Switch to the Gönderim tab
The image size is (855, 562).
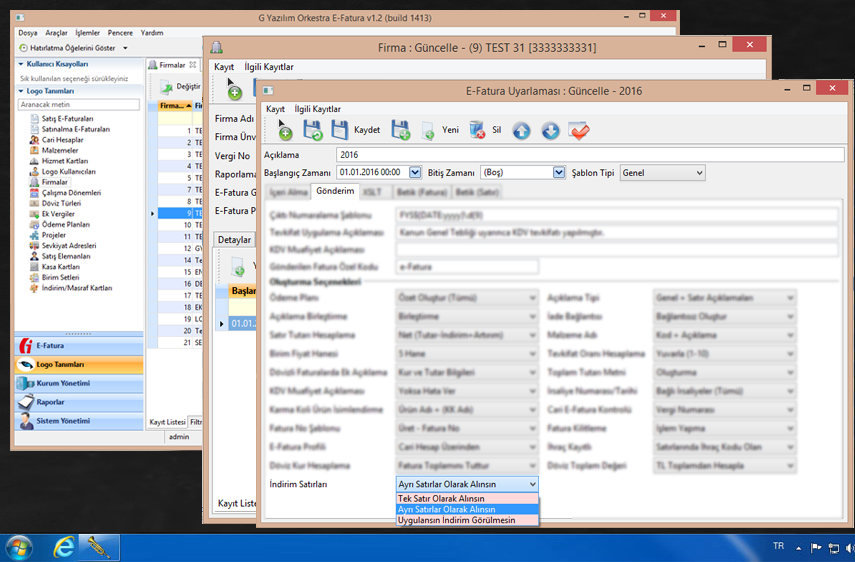[x=335, y=191]
